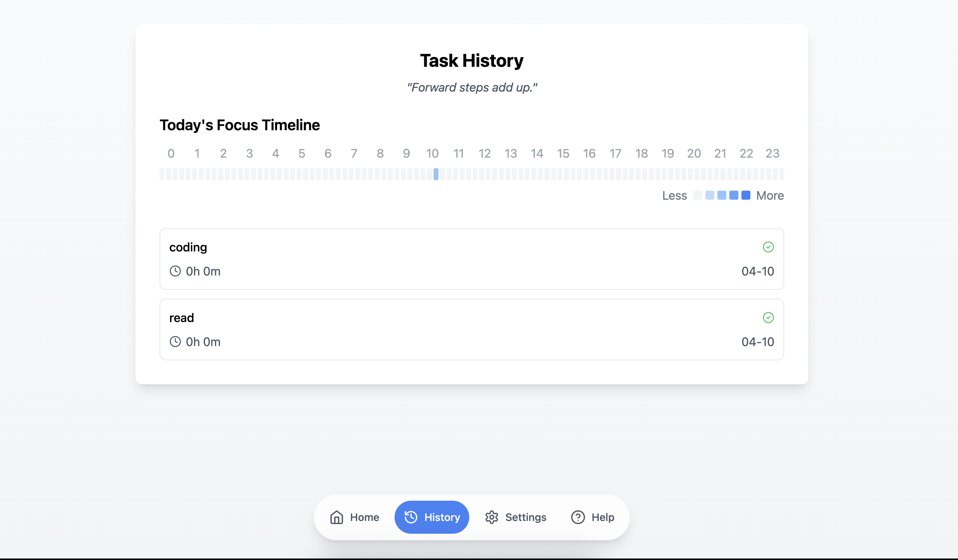Image resolution: width=958 pixels, height=560 pixels.
Task: Click the hour 12 label on timeline
Action: pos(485,154)
